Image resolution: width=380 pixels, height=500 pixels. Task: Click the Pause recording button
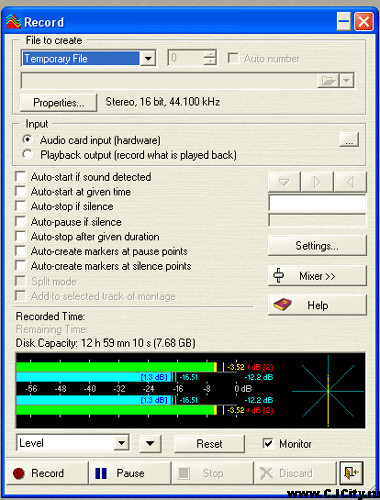tap(130, 473)
